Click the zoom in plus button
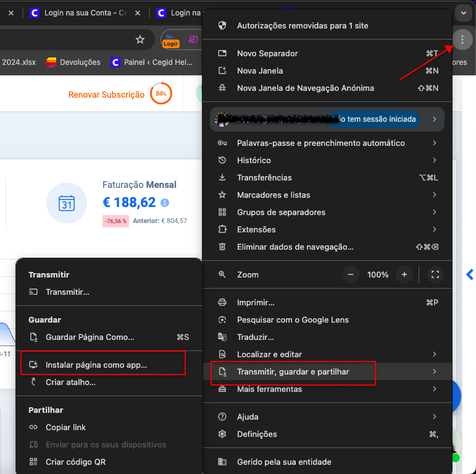Image resolution: width=476 pixels, height=474 pixels. point(404,274)
